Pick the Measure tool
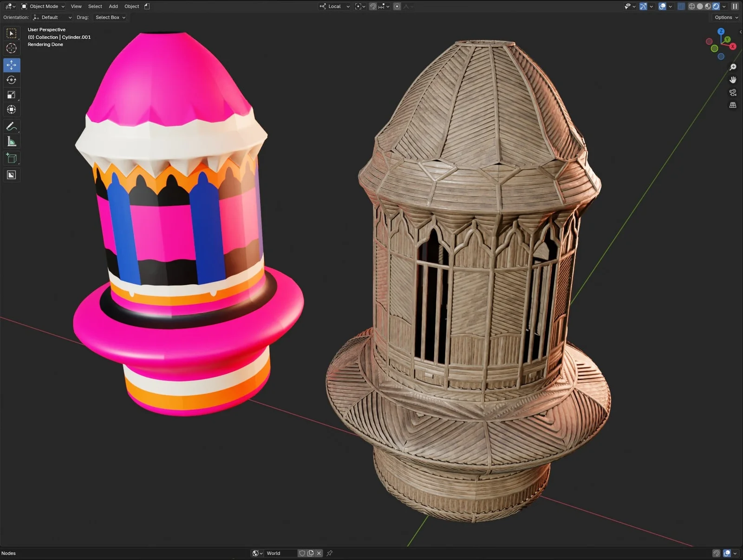This screenshot has height=560, width=743. pyautogui.click(x=11, y=141)
